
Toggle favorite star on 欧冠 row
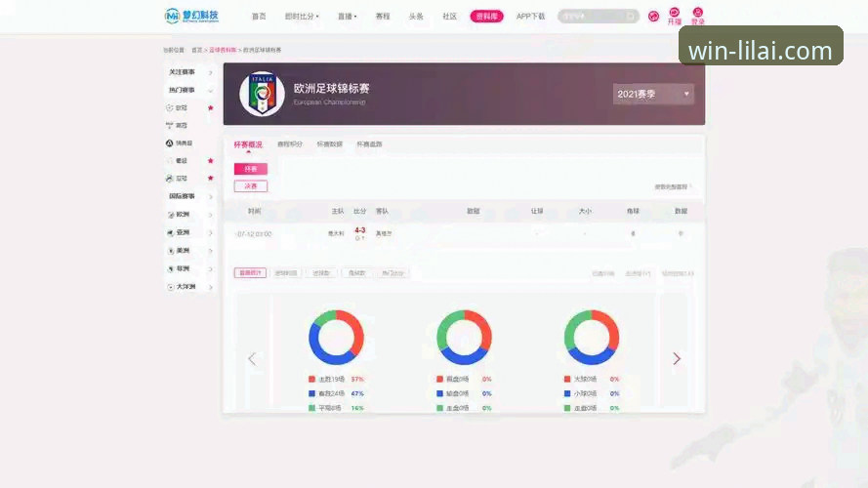[210, 108]
